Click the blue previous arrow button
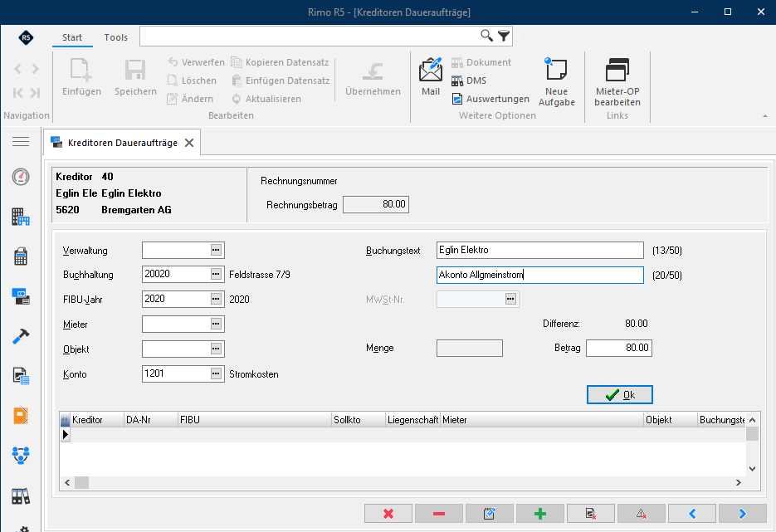Image resolution: width=776 pixels, height=532 pixels. click(692, 514)
